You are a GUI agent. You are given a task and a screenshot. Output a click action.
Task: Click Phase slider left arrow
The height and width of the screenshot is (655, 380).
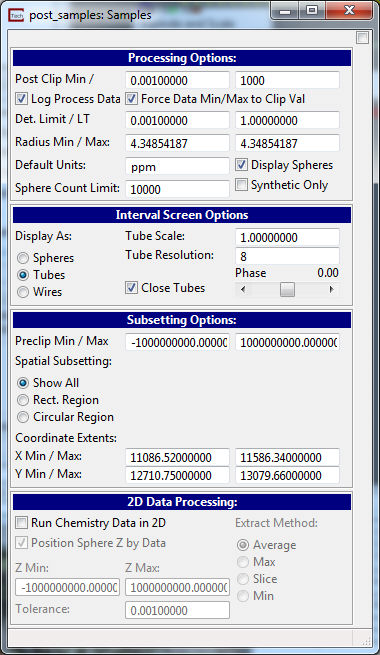243,289
